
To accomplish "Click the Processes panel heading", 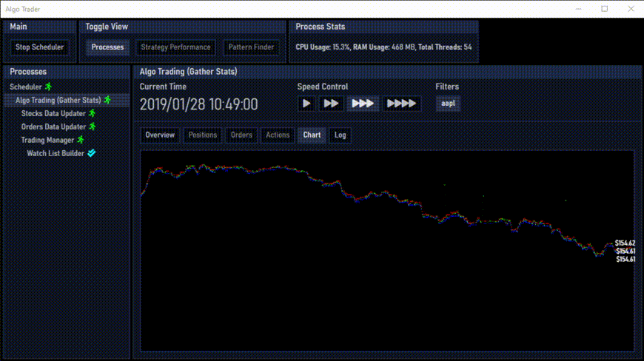I will pyautogui.click(x=28, y=72).
